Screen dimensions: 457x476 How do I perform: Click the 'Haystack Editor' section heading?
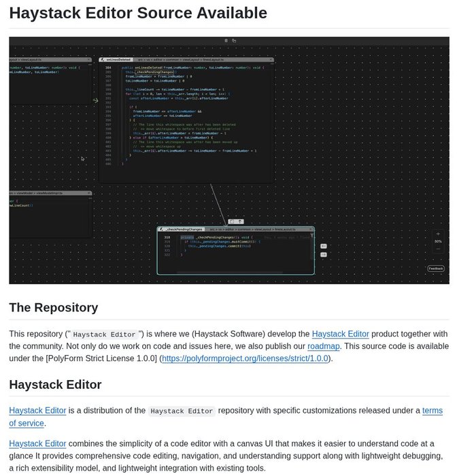(55, 384)
